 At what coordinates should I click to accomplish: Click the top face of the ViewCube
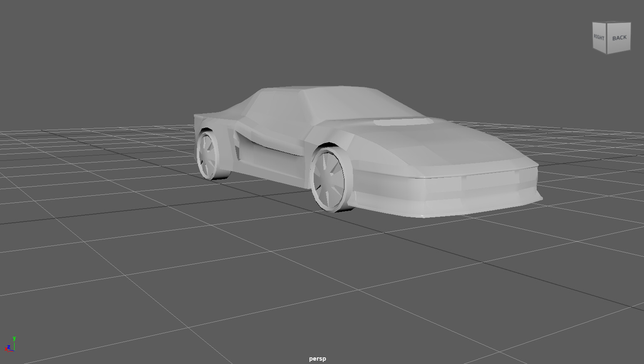click(611, 21)
